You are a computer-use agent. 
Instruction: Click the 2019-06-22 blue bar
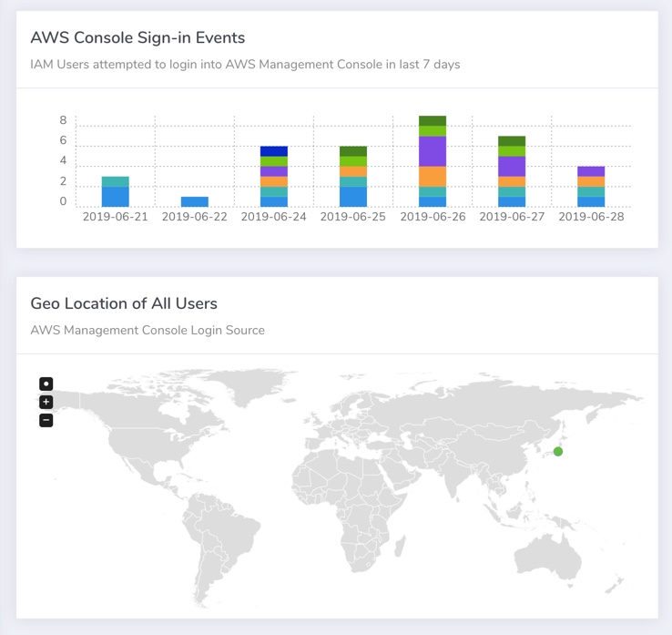195,201
